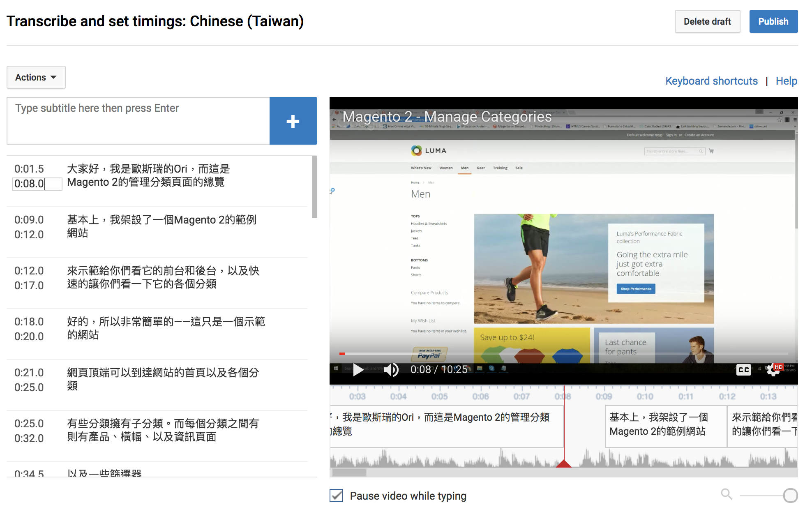
Task: Click Delete draft button
Action: click(x=707, y=21)
